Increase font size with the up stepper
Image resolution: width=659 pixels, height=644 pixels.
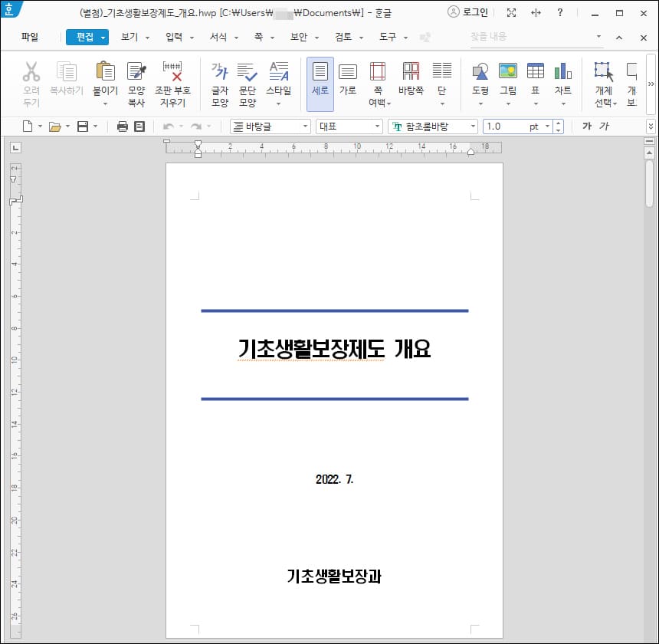tap(558, 123)
